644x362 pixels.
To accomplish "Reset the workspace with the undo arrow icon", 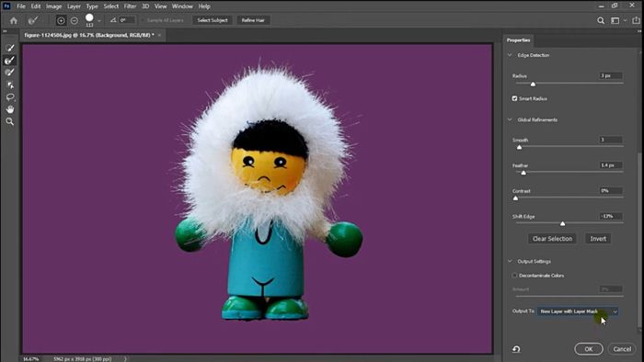I will 516,349.
